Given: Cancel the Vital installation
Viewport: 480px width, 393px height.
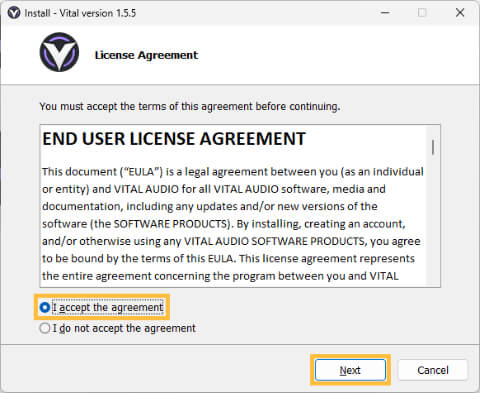Looking at the screenshot, I should 433,370.
